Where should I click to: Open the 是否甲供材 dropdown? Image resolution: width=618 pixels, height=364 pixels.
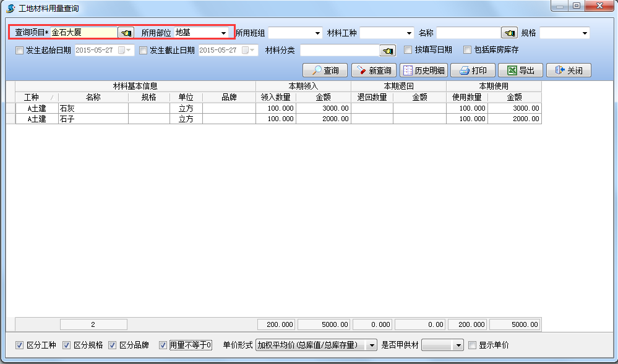pos(457,345)
